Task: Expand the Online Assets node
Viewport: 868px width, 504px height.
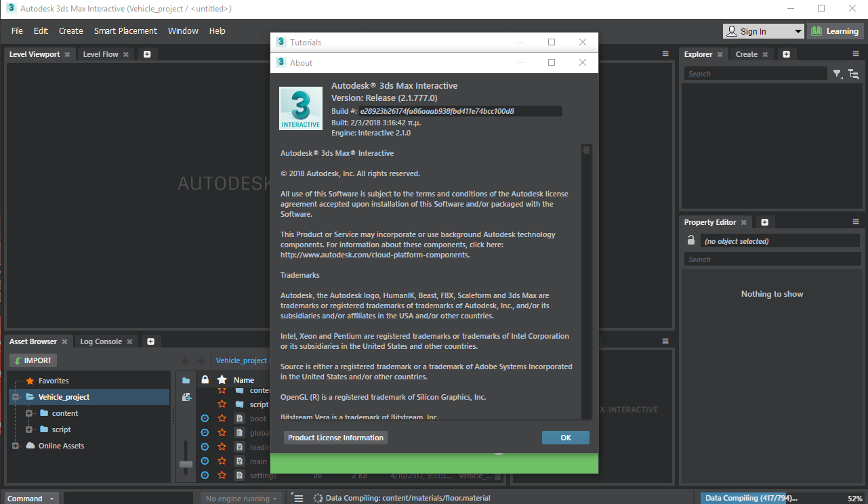Action: tap(16, 446)
